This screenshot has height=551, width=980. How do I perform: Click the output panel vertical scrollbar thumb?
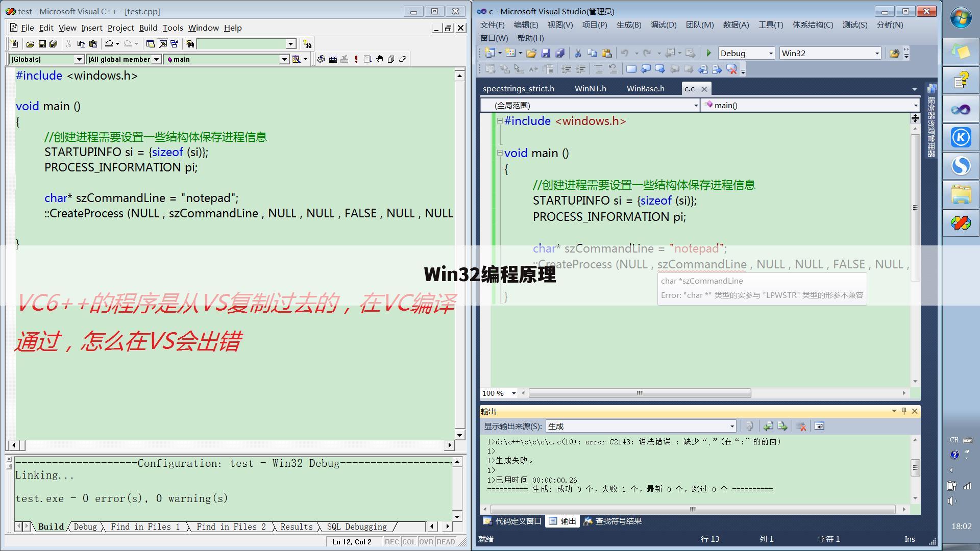pos(915,467)
